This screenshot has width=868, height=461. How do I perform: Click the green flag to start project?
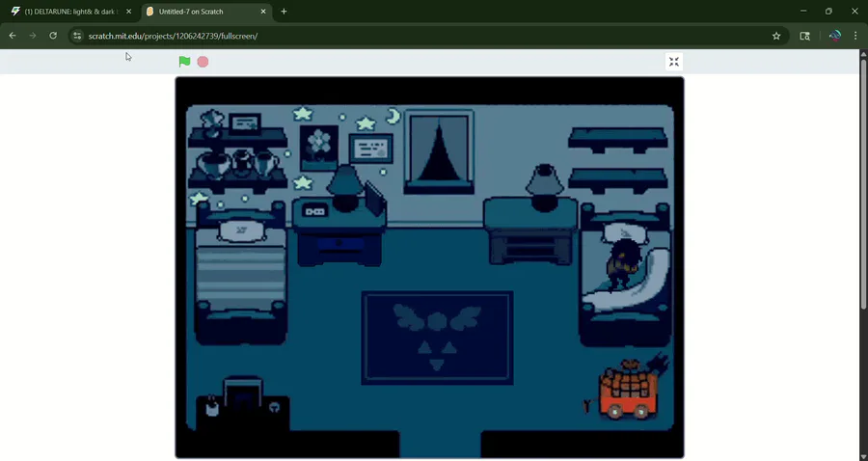[184, 62]
